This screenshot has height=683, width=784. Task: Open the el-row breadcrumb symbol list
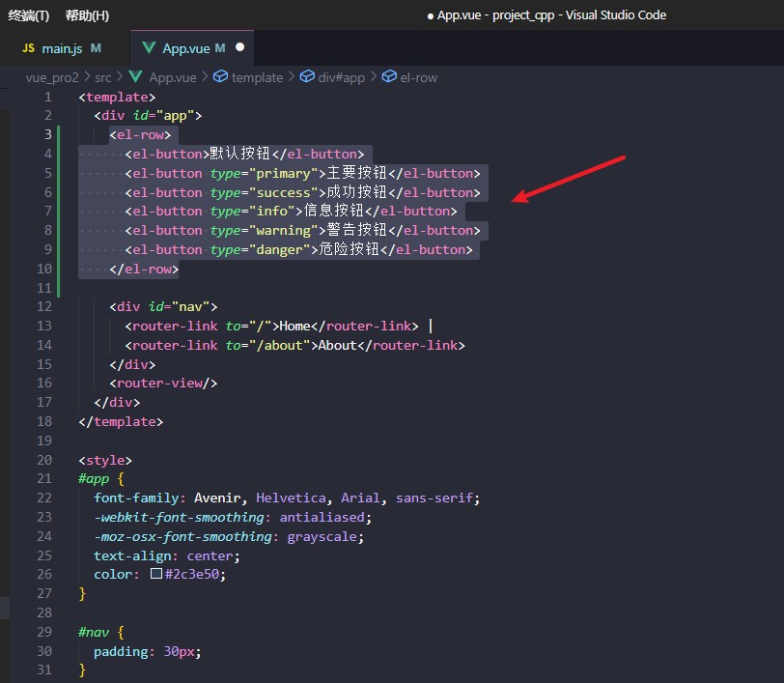pyautogui.click(x=418, y=77)
